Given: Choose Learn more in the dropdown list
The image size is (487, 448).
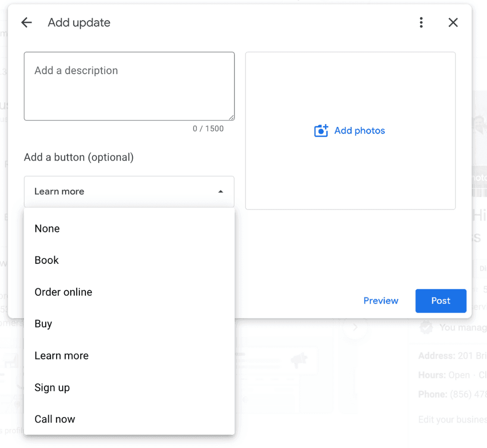Looking at the screenshot, I should tap(129, 356).
